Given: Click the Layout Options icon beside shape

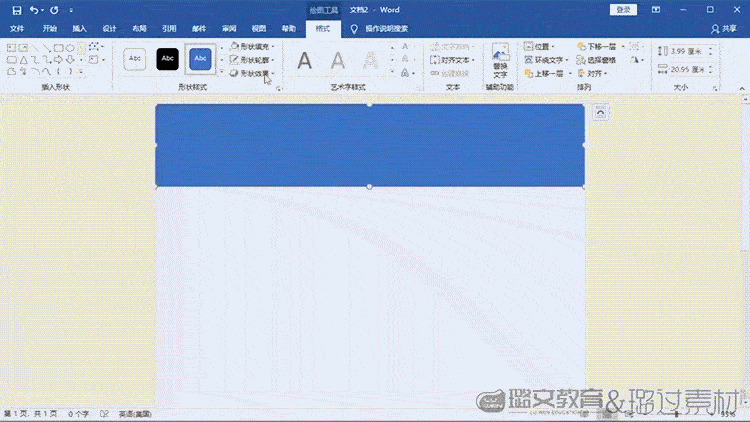Looking at the screenshot, I should tap(600, 113).
